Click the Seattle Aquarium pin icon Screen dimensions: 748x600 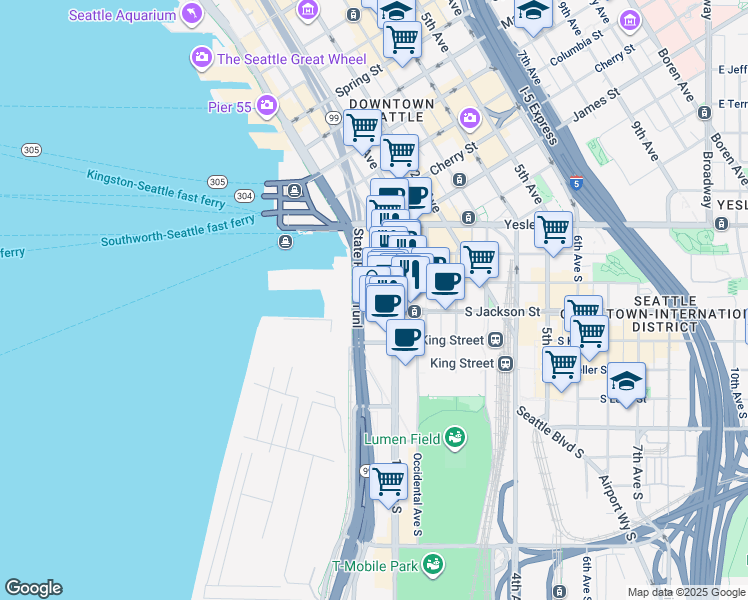click(190, 14)
